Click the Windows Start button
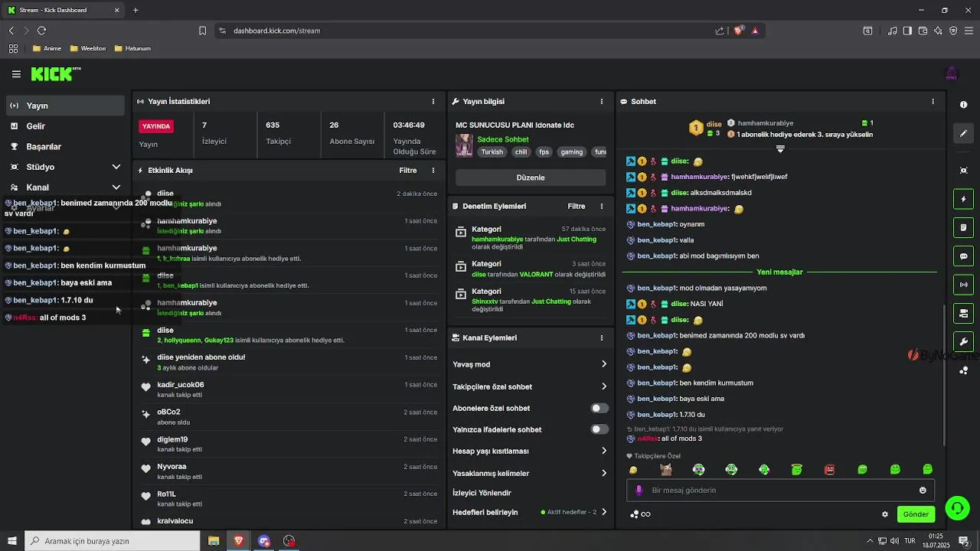980x551 pixels. (x=12, y=541)
